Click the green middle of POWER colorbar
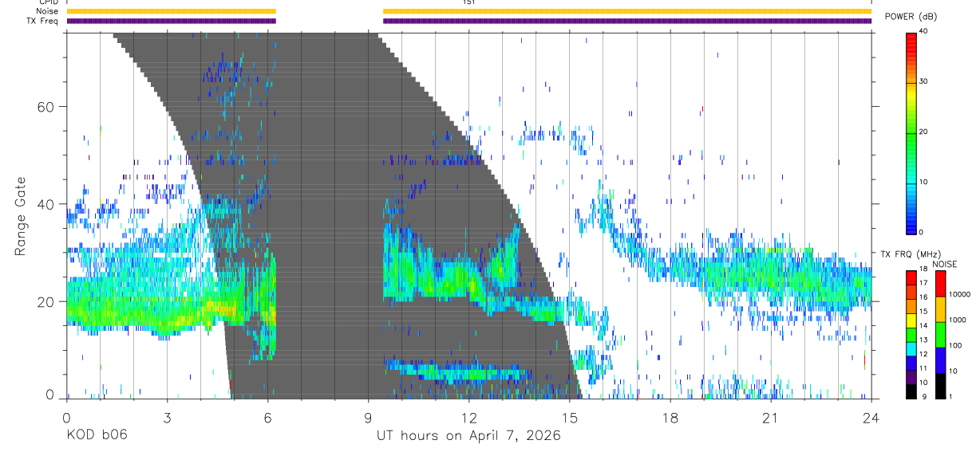The width and height of the screenshot is (980, 452). 911,132
